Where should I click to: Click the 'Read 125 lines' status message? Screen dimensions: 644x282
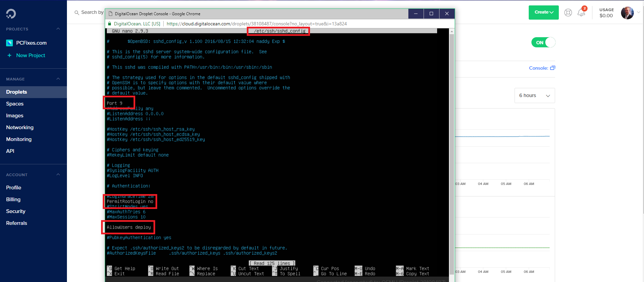click(x=272, y=263)
